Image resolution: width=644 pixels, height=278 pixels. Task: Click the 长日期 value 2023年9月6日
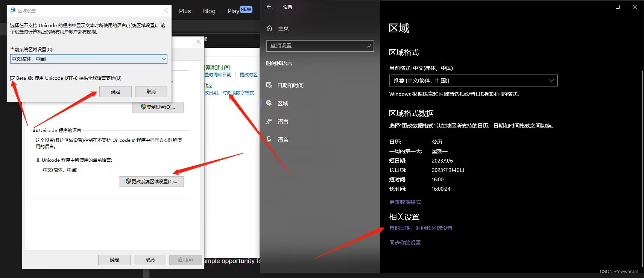coord(448,170)
